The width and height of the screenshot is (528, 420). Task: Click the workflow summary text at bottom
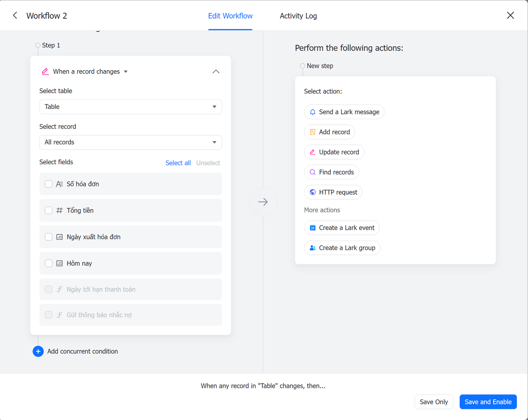point(263,386)
